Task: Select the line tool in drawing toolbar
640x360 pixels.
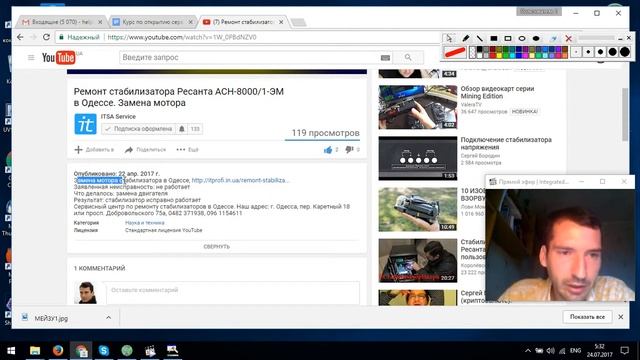Action: coord(480,38)
